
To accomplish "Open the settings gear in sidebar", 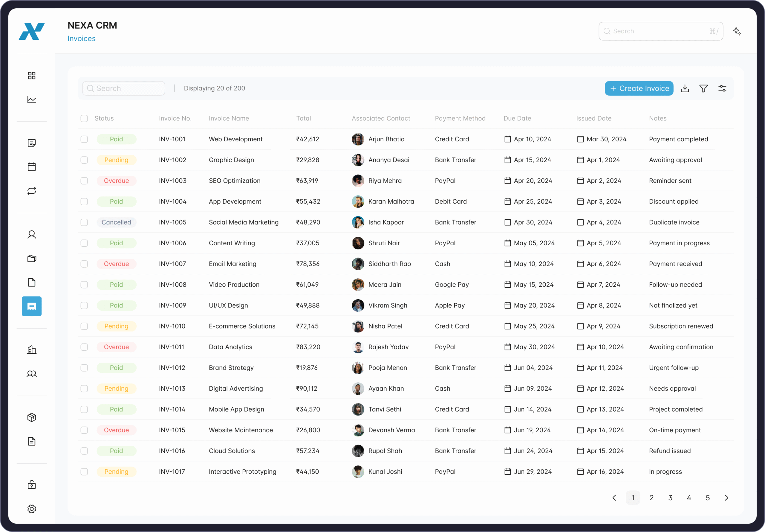I will (x=32, y=509).
